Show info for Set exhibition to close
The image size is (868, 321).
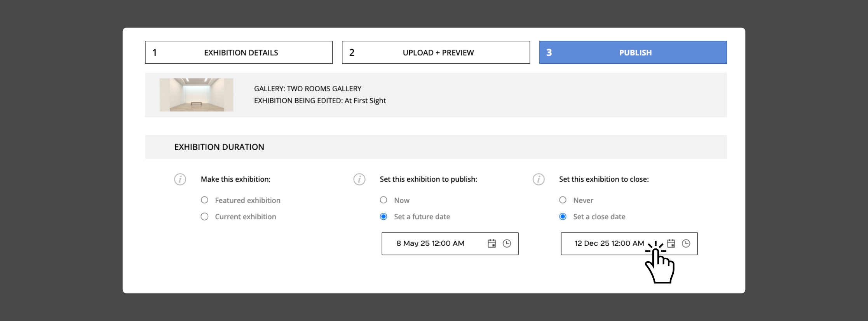point(539,179)
